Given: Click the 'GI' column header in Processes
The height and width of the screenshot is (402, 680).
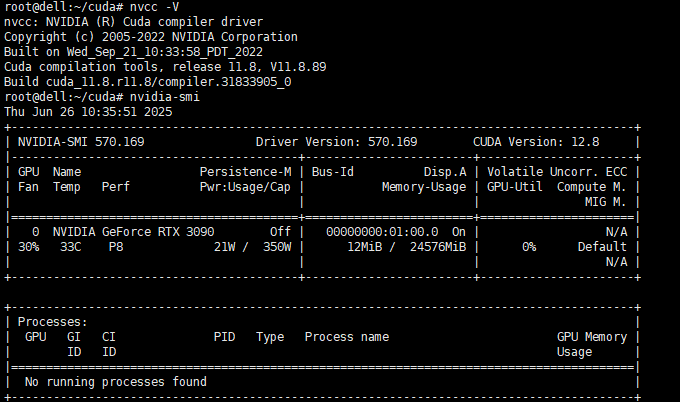Looking at the screenshot, I should point(74,337).
